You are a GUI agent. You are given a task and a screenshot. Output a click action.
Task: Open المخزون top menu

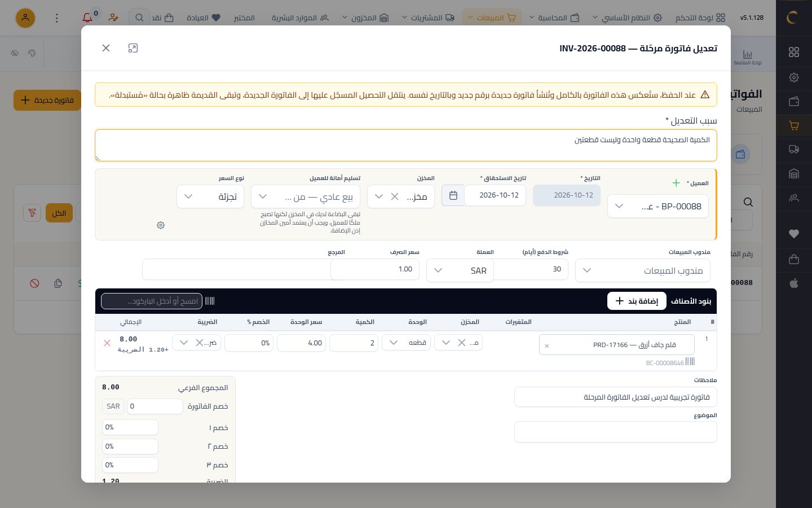pyautogui.click(x=365, y=17)
